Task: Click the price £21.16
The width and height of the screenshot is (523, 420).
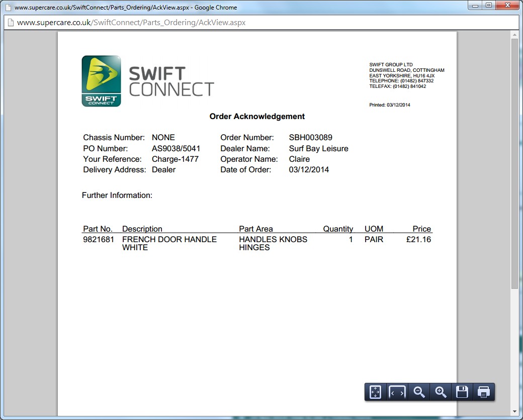Action: point(418,239)
